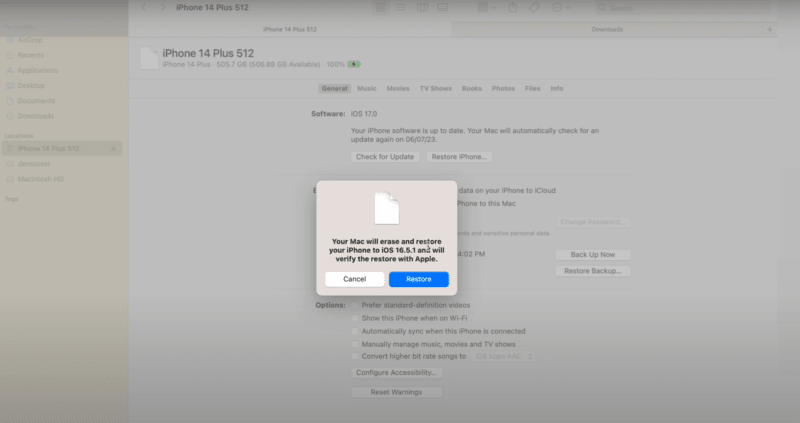Toggle Convert higher bit rate songs checkbox
The height and width of the screenshot is (423, 800).
click(x=355, y=356)
